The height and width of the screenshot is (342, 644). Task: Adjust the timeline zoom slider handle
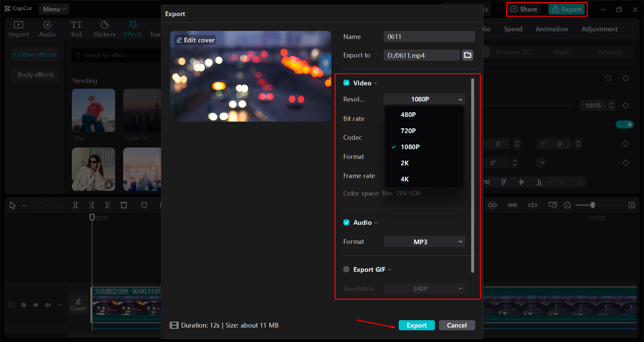pos(593,205)
